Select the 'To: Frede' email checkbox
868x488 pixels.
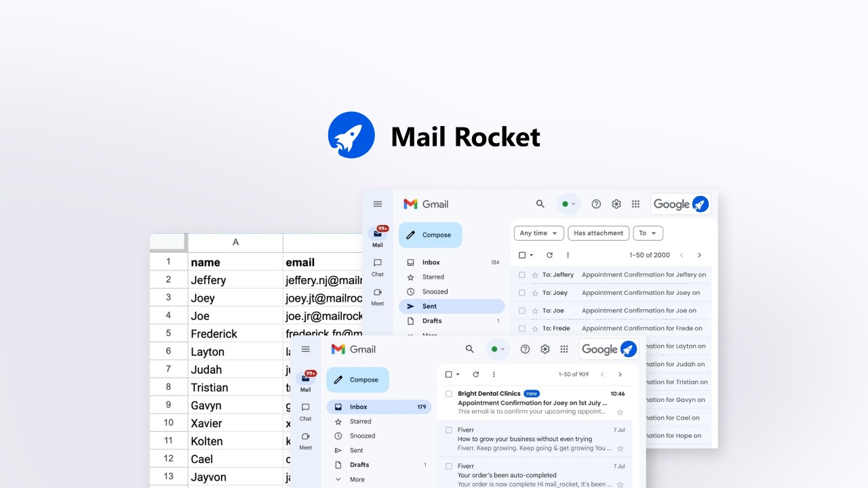point(522,328)
